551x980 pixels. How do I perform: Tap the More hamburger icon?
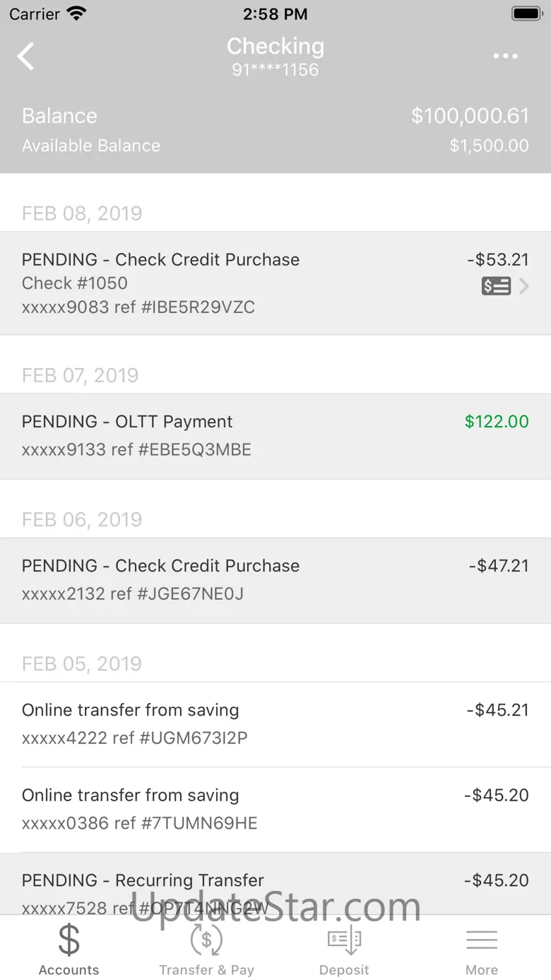[482, 940]
